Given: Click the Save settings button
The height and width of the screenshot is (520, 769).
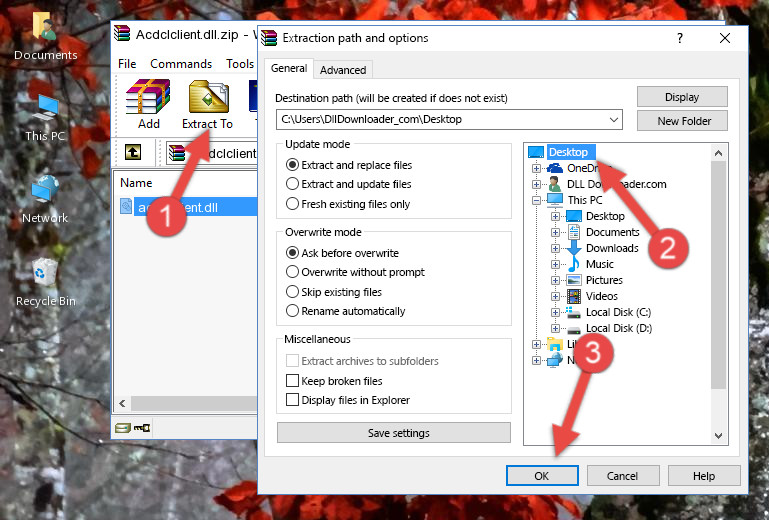Looking at the screenshot, I should point(394,433).
